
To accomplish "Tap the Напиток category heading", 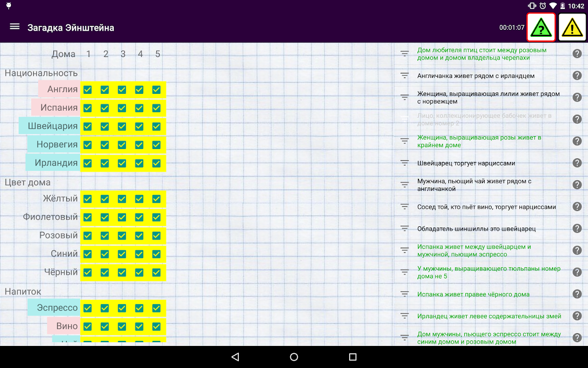I will pos(23,291).
